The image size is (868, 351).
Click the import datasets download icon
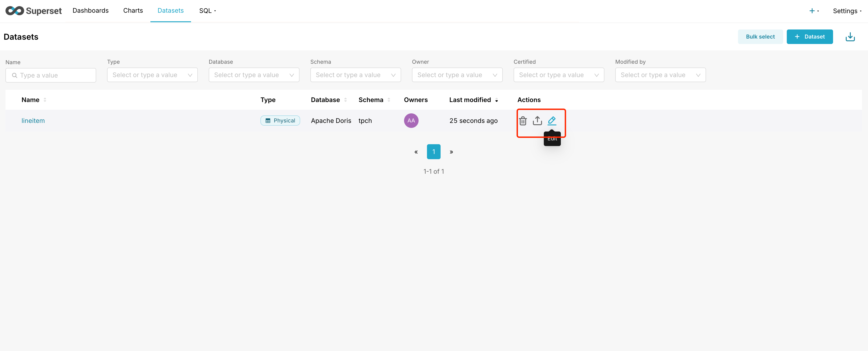pos(850,37)
